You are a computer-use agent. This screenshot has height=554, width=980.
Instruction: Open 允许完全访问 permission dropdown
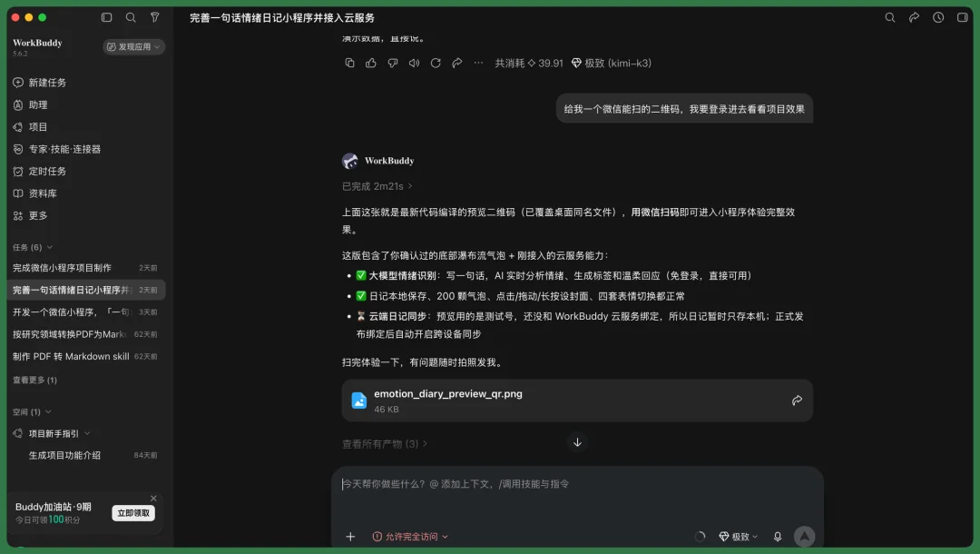(410, 537)
